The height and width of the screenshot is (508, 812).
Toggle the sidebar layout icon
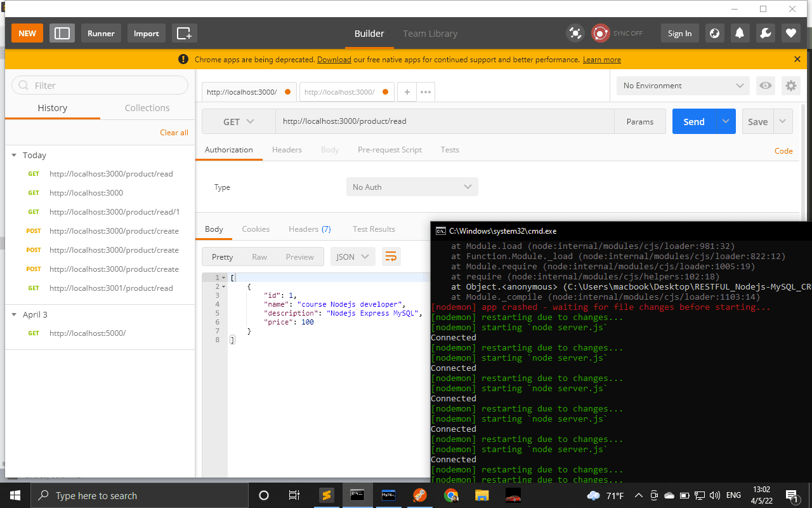[62, 33]
